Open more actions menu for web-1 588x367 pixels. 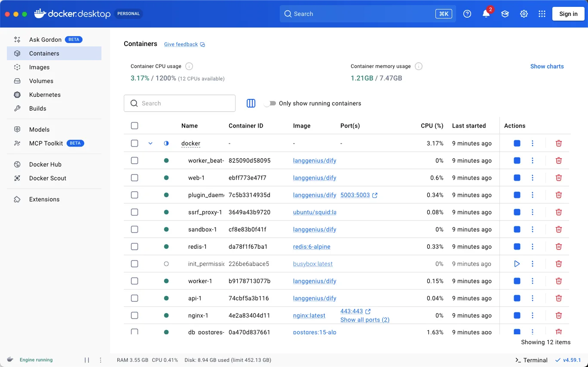click(533, 177)
